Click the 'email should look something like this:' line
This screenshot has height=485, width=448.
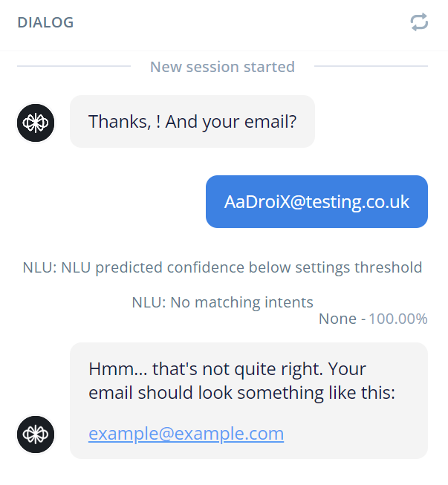click(x=242, y=393)
